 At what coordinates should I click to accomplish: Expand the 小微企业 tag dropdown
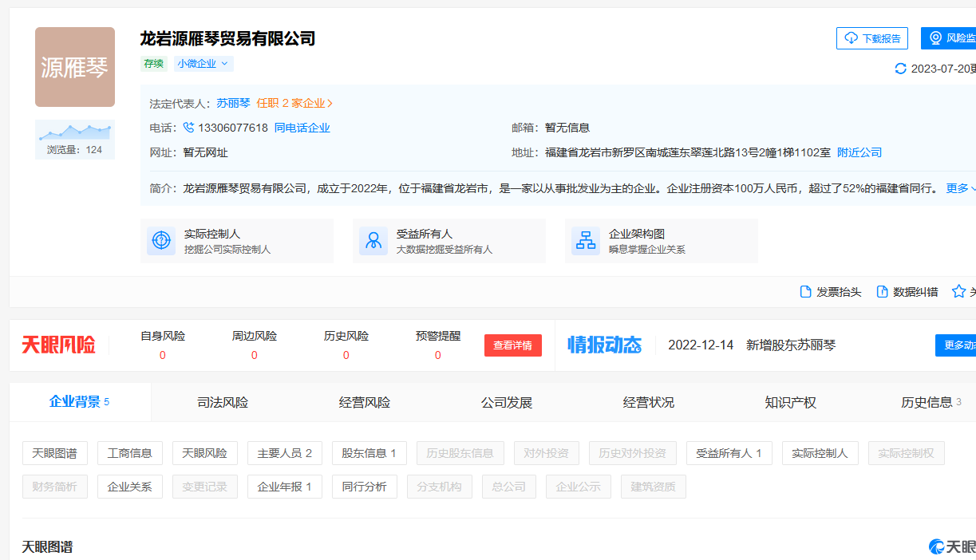[203, 64]
